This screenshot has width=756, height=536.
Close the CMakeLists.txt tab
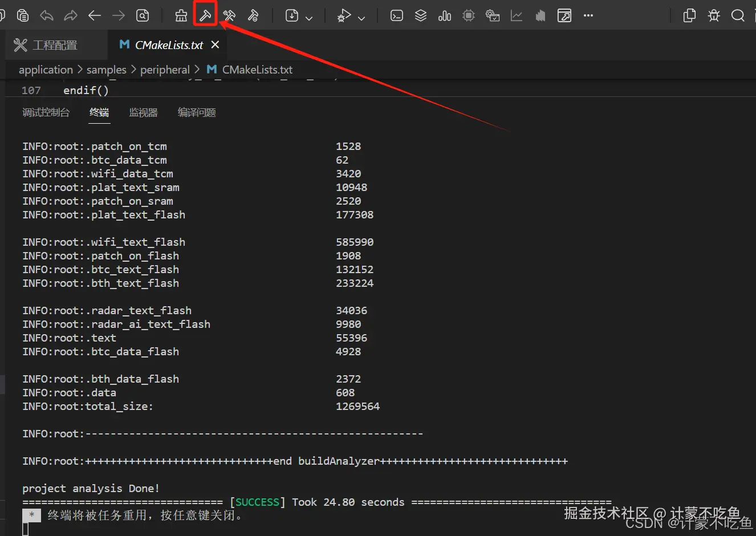coord(215,44)
